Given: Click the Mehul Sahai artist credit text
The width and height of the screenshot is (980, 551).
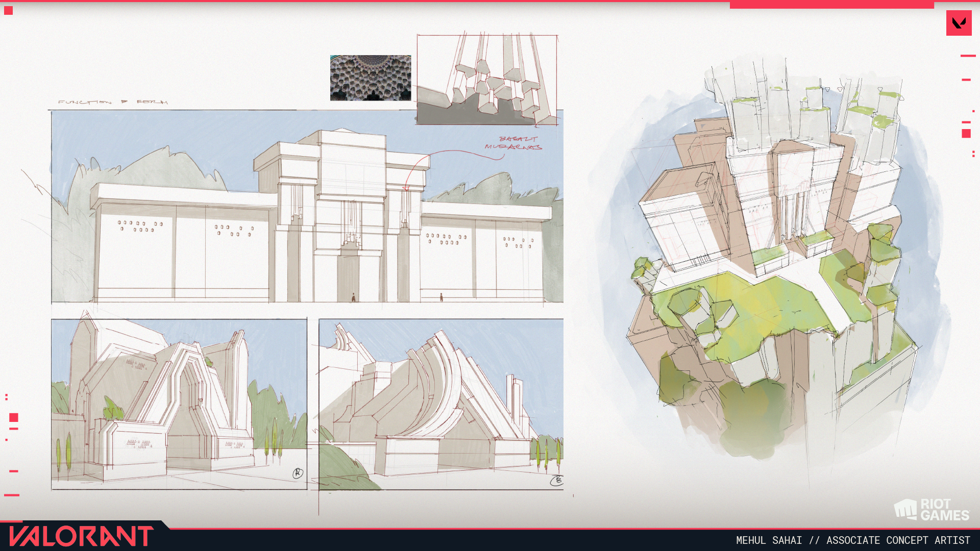Looking at the screenshot, I should pos(852,540).
